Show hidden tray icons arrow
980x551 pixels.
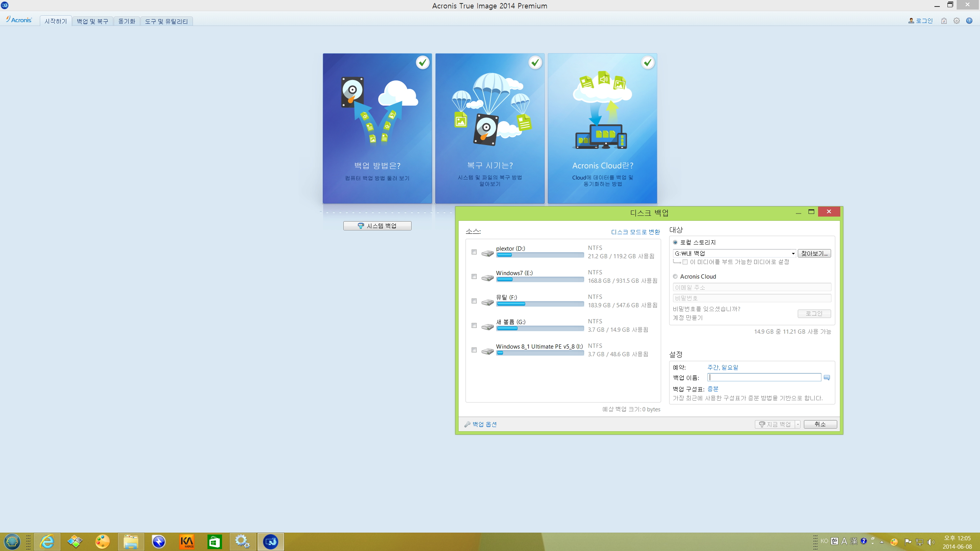tap(882, 542)
